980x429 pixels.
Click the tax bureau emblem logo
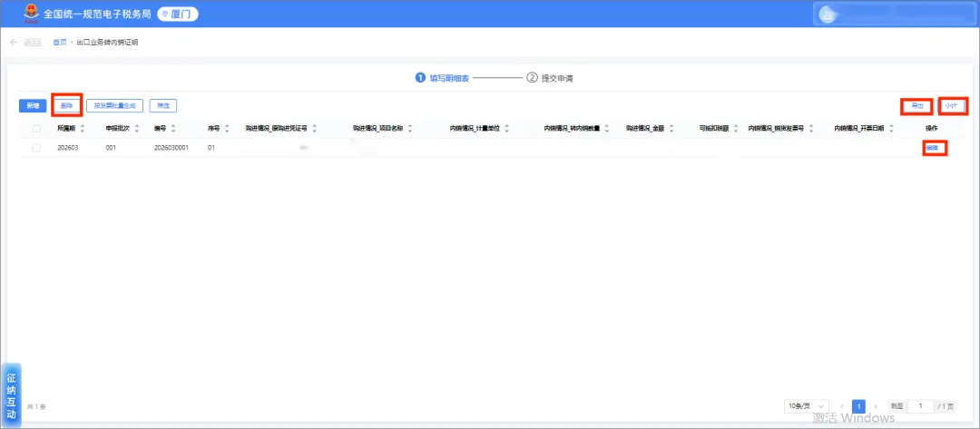click(x=31, y=14)
